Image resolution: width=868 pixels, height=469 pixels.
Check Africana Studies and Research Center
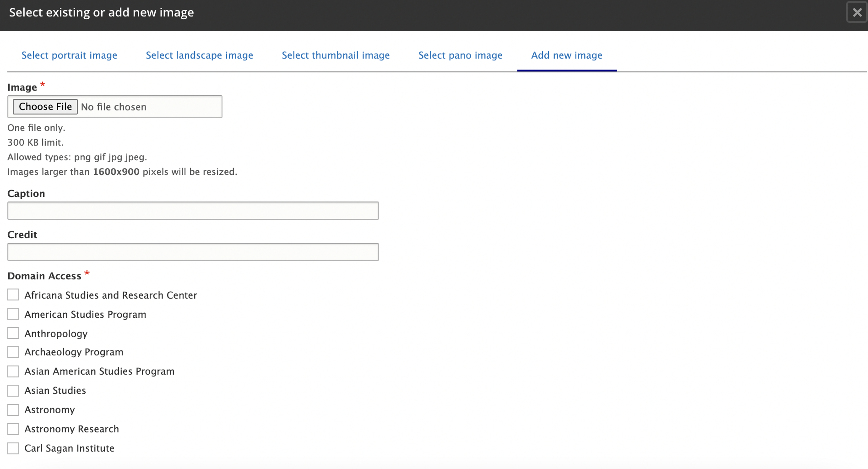(x=13, y=294)
